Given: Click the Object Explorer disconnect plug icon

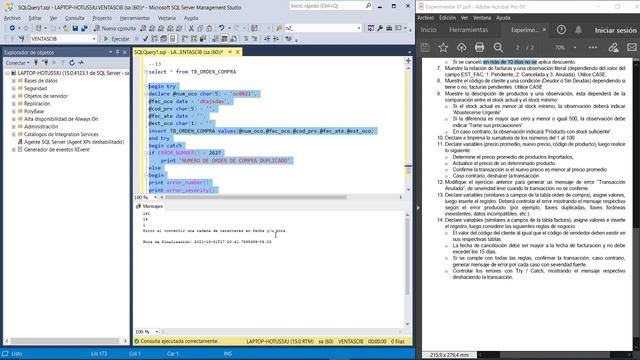Looking at the screenshot, I should click(45, 63).
